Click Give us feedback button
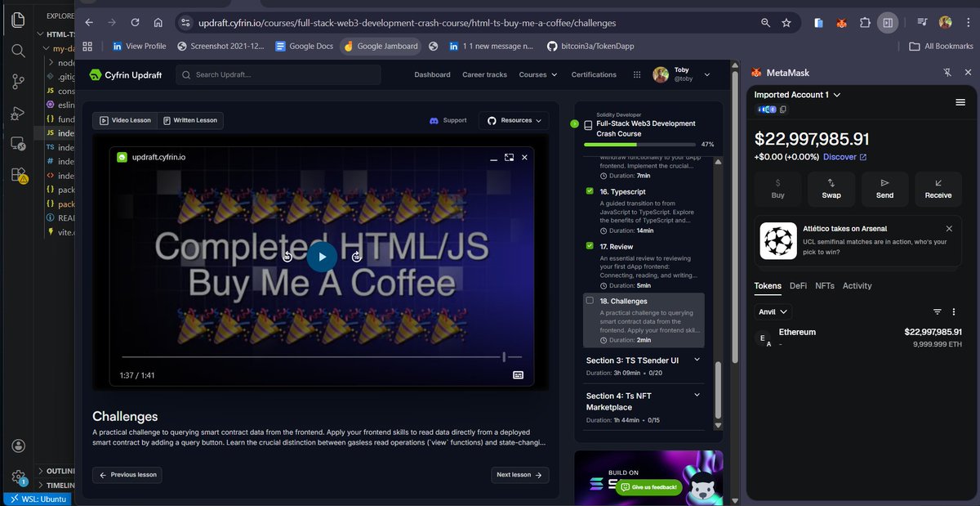Image resolution: width=980 pixels, height=506 pixels. (x=648, y=487)
